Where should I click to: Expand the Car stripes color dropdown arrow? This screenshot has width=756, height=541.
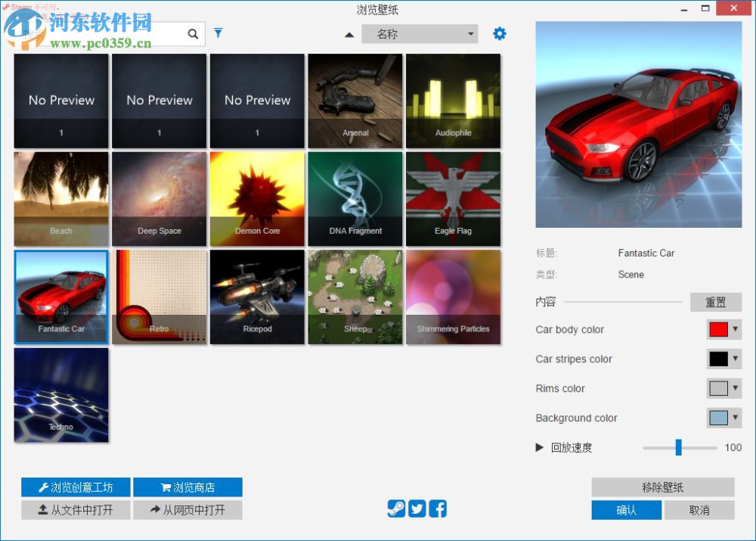point(736,359)
